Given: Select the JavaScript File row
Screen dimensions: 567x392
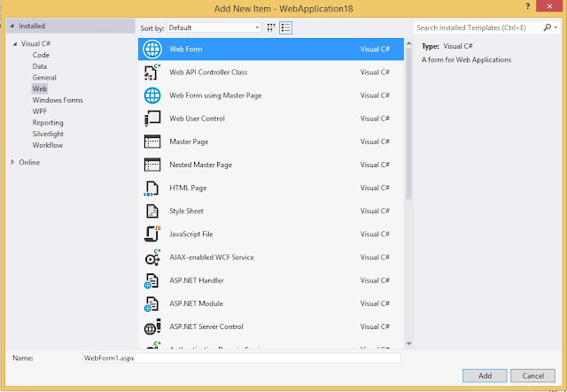Looking at the screenshot, I should 271,234.
